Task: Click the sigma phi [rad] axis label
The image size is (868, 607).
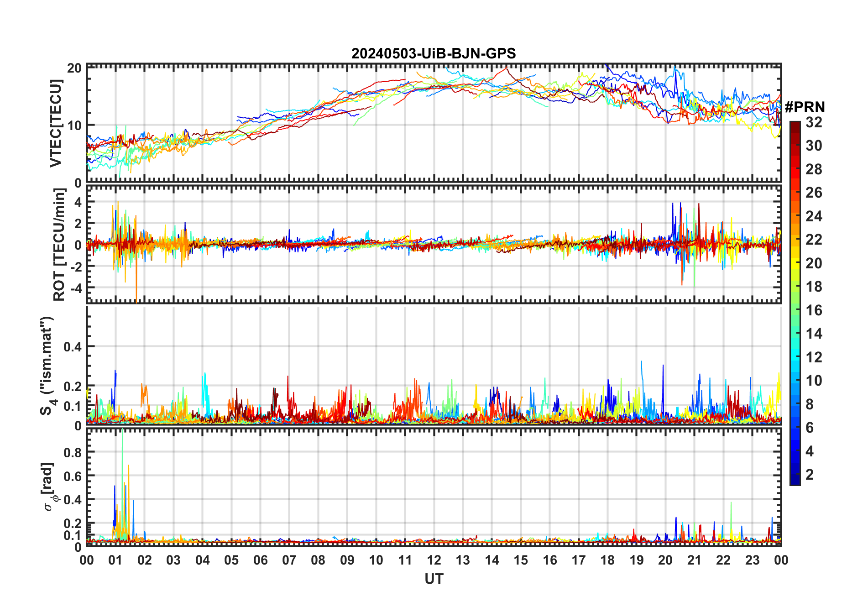Action: pos(50,487)
